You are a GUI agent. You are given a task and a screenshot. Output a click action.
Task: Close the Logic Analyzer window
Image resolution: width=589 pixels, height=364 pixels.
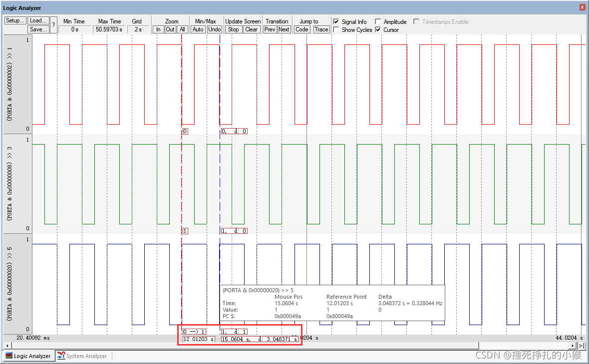coord(582,7)
